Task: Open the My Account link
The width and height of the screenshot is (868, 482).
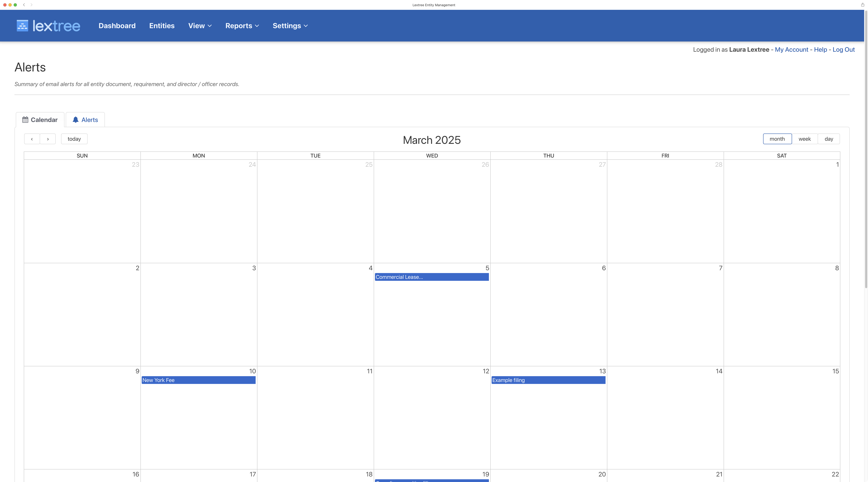Action: 792,49
